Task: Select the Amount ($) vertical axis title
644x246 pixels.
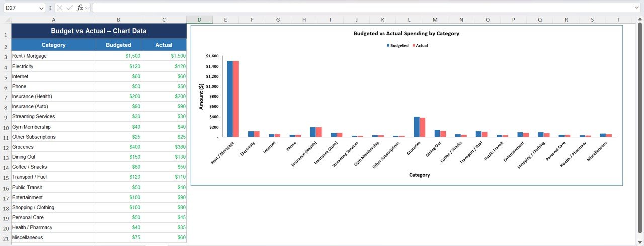Action: click(x=201, y=96)
